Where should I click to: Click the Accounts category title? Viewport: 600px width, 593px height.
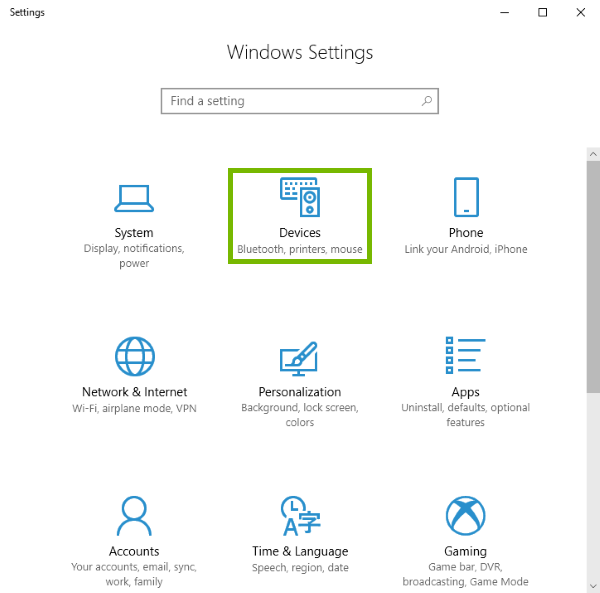pos(134,551)
